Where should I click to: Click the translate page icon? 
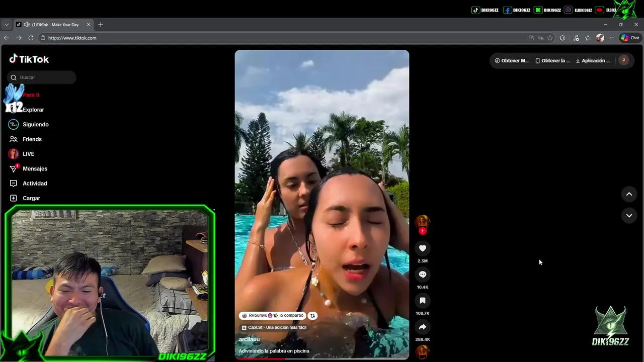click(x=540, y=38)
